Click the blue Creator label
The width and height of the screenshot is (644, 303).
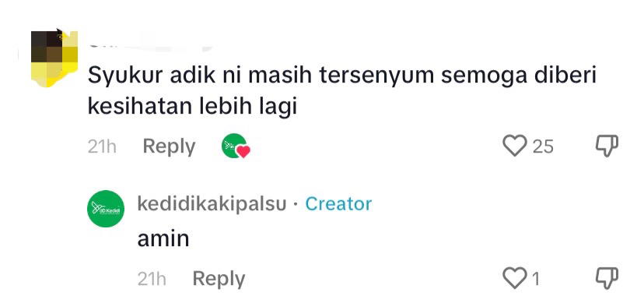[x=338, y=204]
